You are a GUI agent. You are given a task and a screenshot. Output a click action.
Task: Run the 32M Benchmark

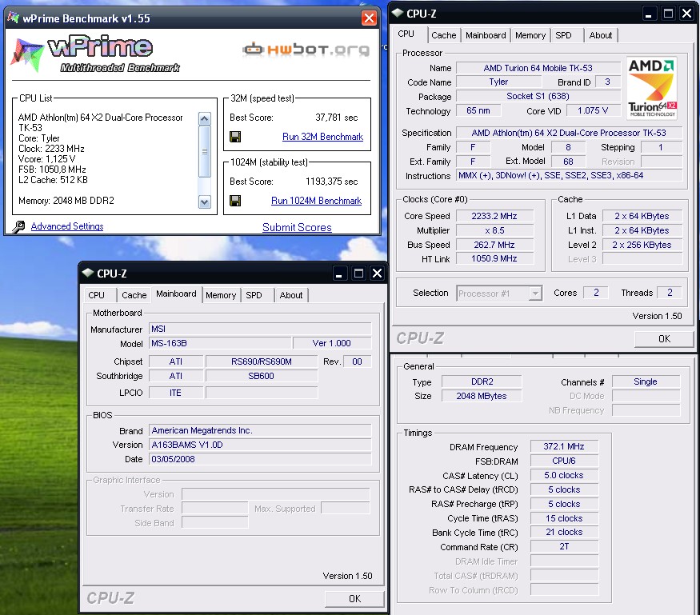(322, 137)
